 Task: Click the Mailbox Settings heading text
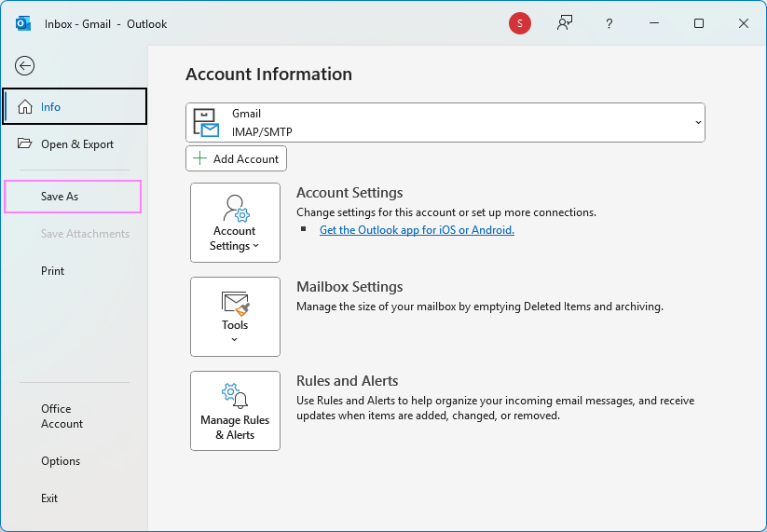pyautogui.click(x=349, y=287)
